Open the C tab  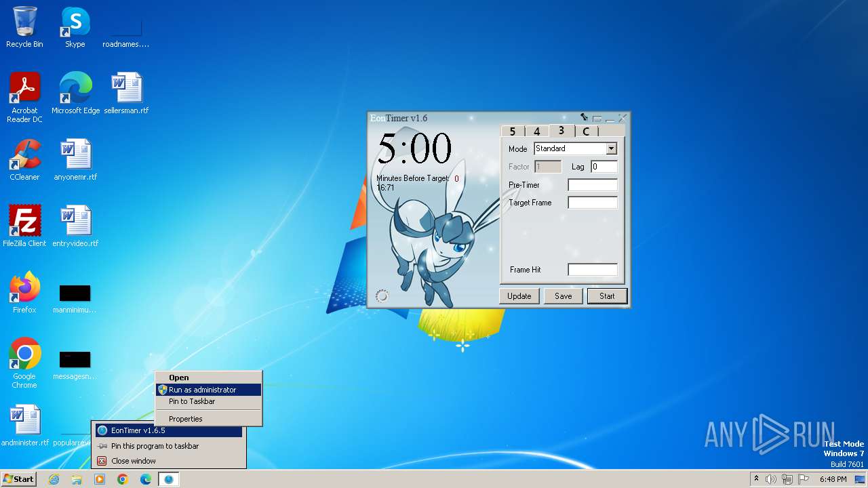(x=586, y=131)
